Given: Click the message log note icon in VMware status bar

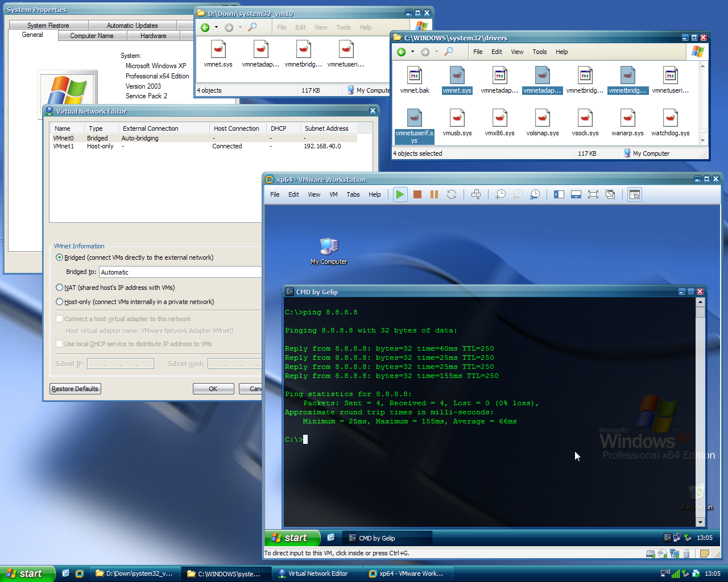Looking at the screenshot, I should coord(705,554).
